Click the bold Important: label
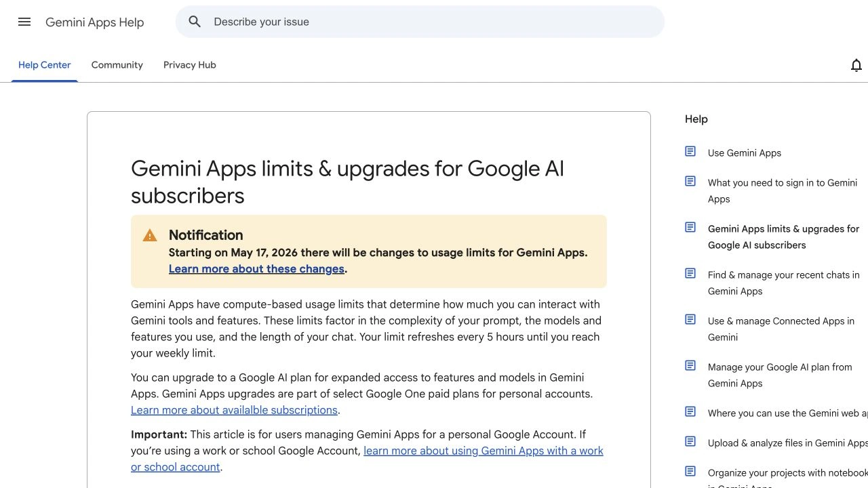The image size is (868, 488). click(x=159, y=434)
